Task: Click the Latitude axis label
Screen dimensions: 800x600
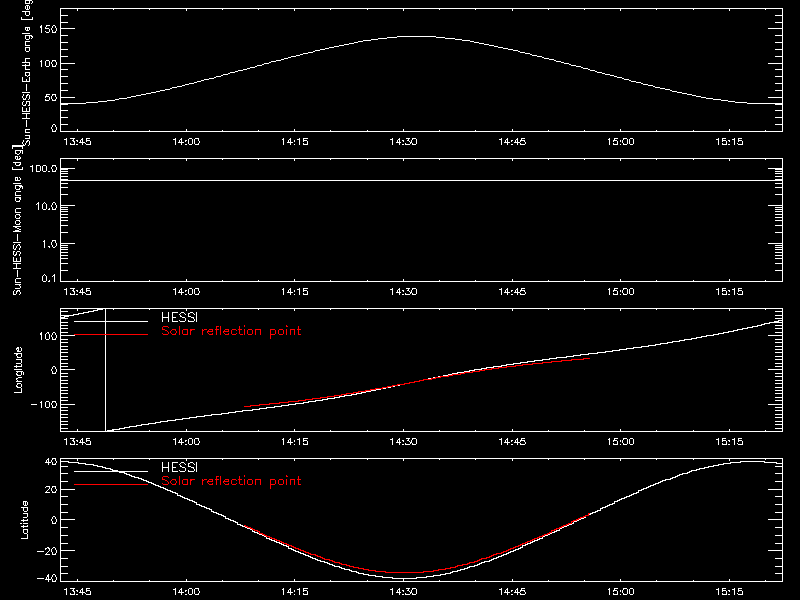Action: [x=24, y=520]
